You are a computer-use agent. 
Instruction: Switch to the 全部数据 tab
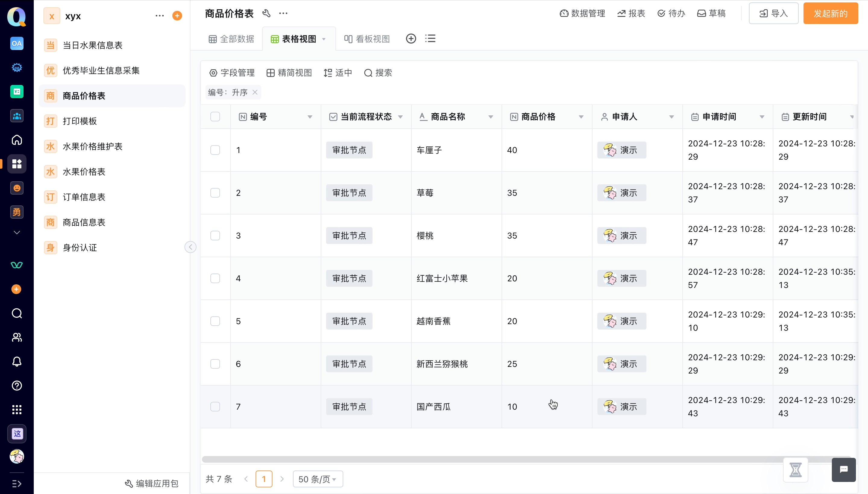click(x=231, y=39)
